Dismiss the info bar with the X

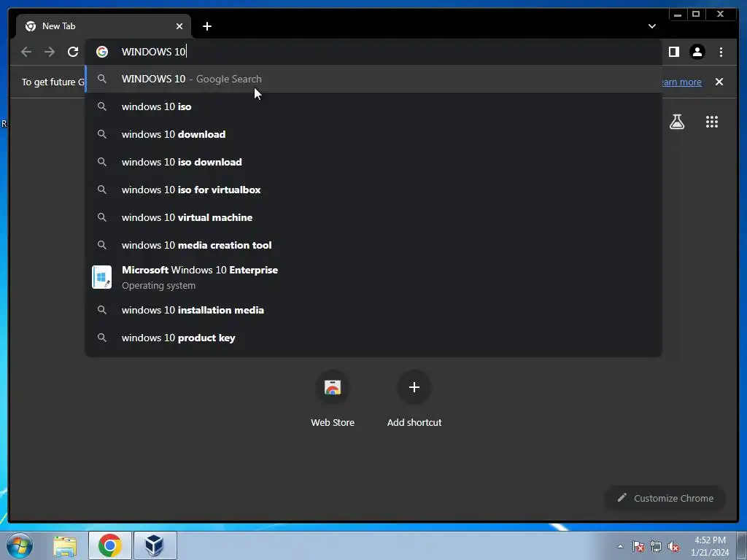pos(719,82)
